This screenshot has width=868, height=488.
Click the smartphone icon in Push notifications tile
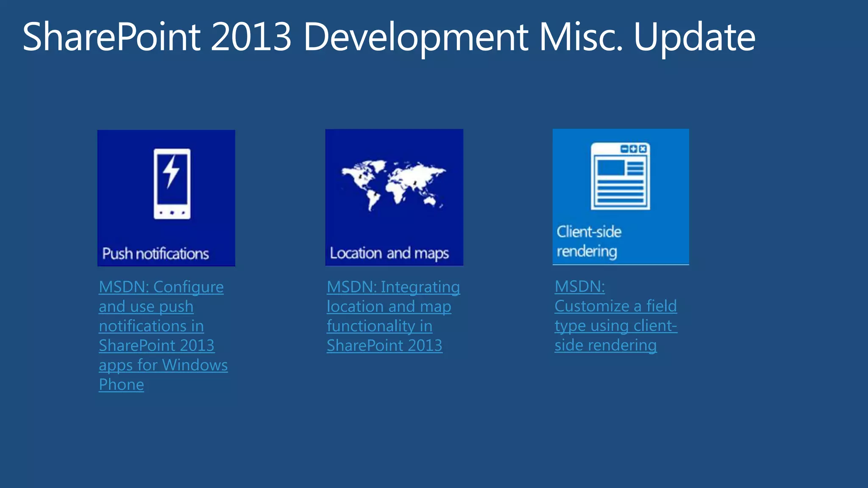point(172,184)
